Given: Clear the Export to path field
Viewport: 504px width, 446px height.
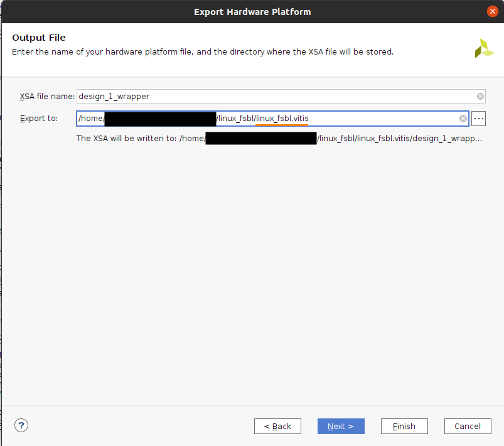Looking at the screenshot, I should [463, 119].
